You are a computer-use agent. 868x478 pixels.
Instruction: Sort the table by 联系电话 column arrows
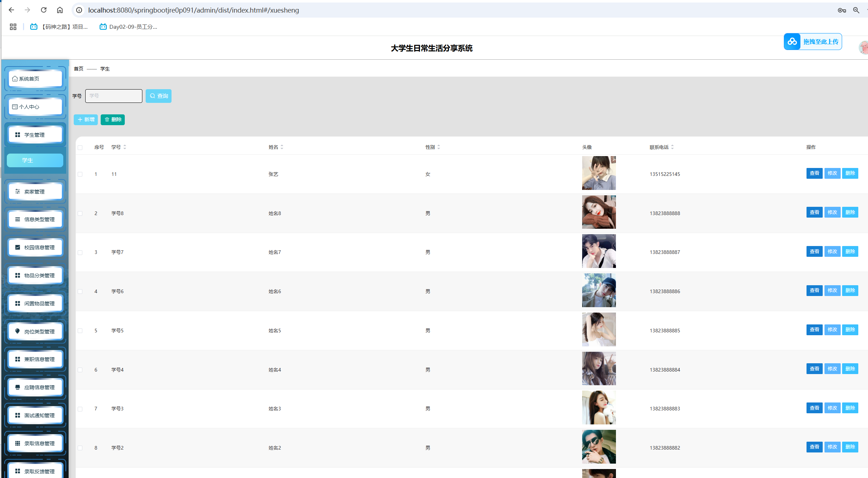[672, 147]
